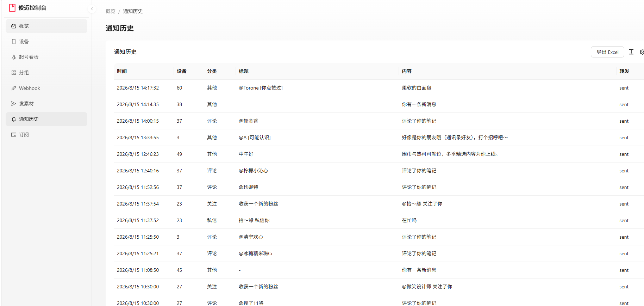Viewport: 644px width, 306px height.
Task: Click the Webhook link icon in sidebar
Action: 14,88
